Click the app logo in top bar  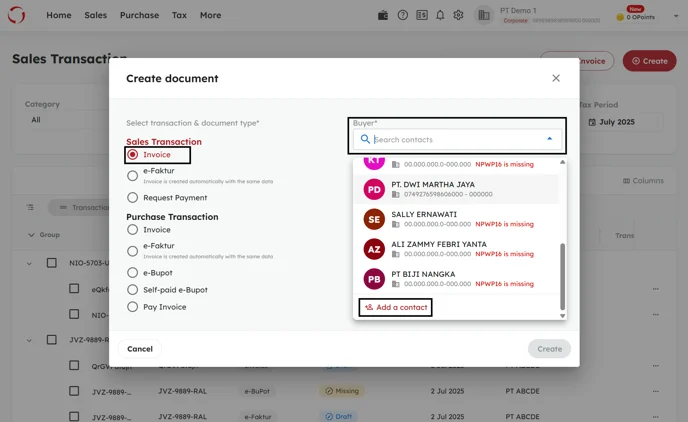coord(16,15)
